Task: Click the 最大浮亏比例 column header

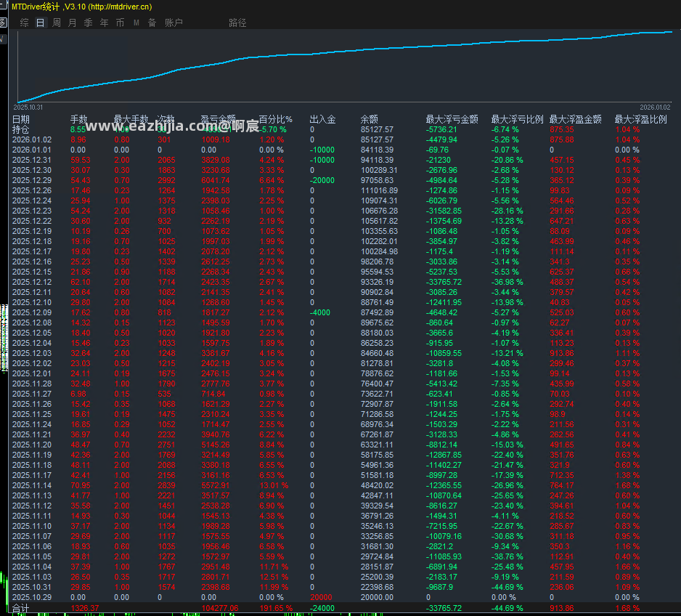Action: click(517, 119)
